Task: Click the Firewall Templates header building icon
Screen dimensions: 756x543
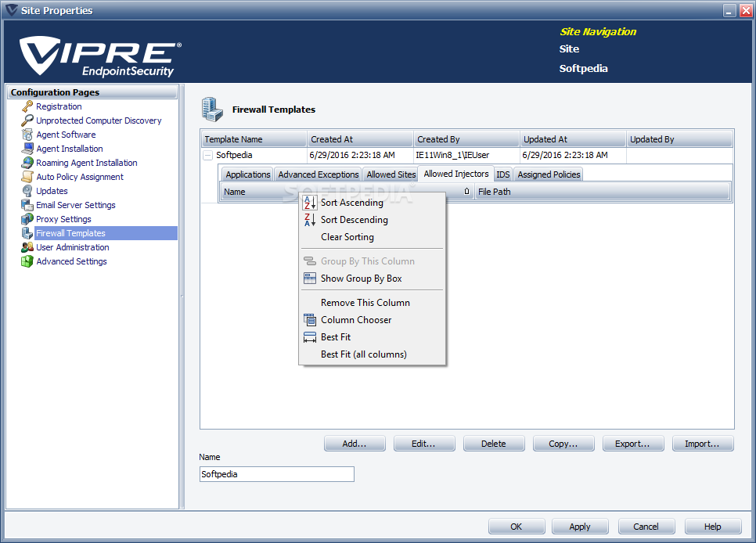Action: 212,109
